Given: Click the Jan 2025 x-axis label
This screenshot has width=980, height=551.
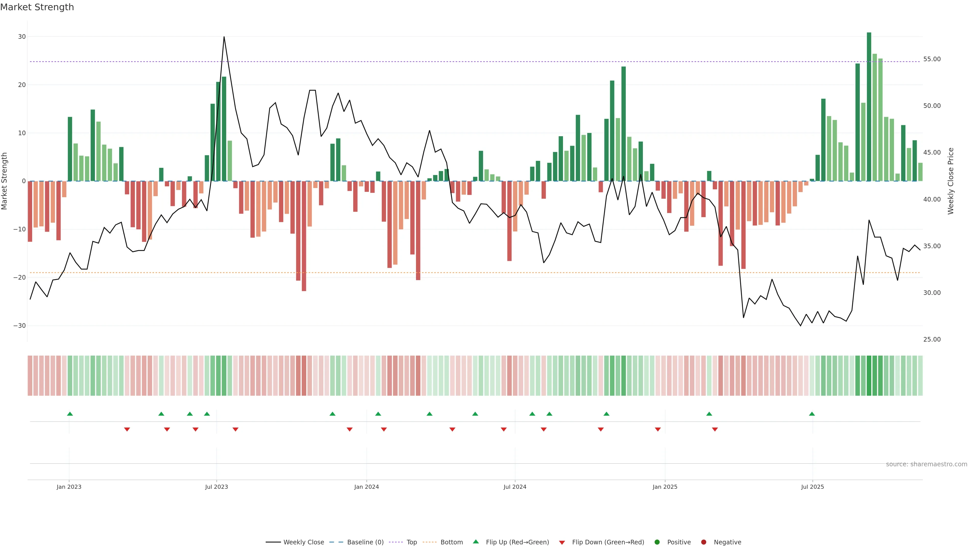Looking at the screenshot, I should [665, 487].
